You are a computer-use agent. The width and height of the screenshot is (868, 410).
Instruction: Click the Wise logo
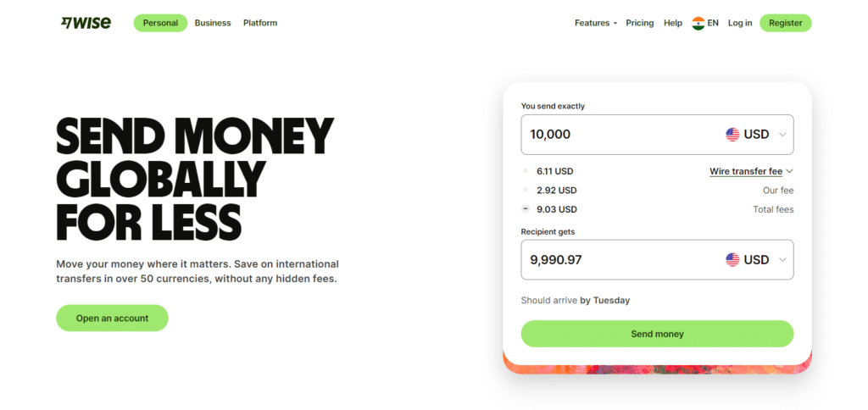click(86, 23)
